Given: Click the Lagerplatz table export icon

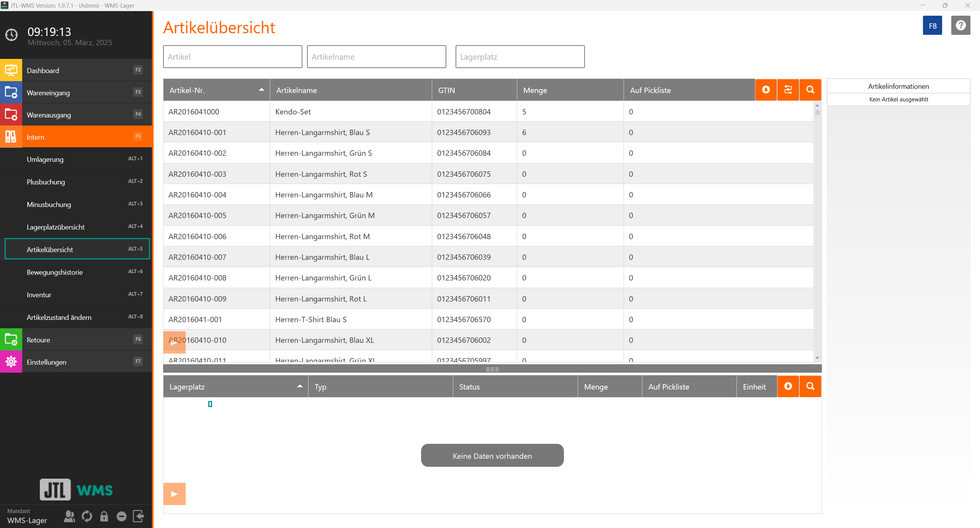Looking at the screenshot, I should click(788, 386).
